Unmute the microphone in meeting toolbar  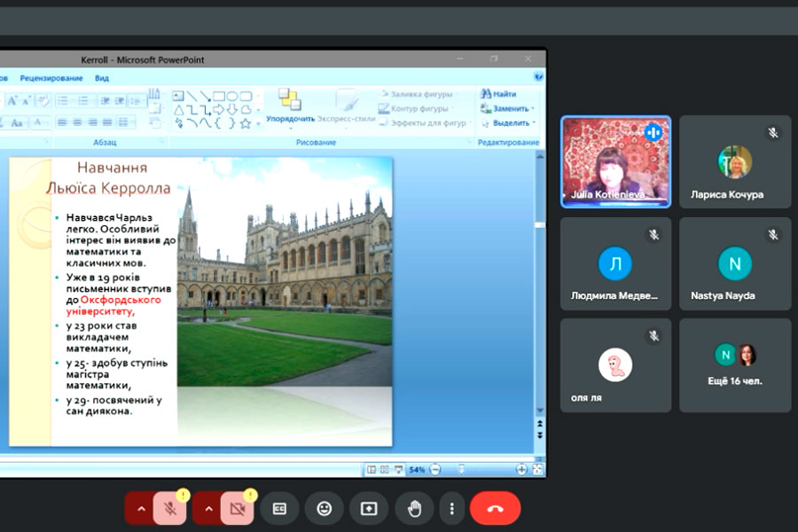pos(170,509)
